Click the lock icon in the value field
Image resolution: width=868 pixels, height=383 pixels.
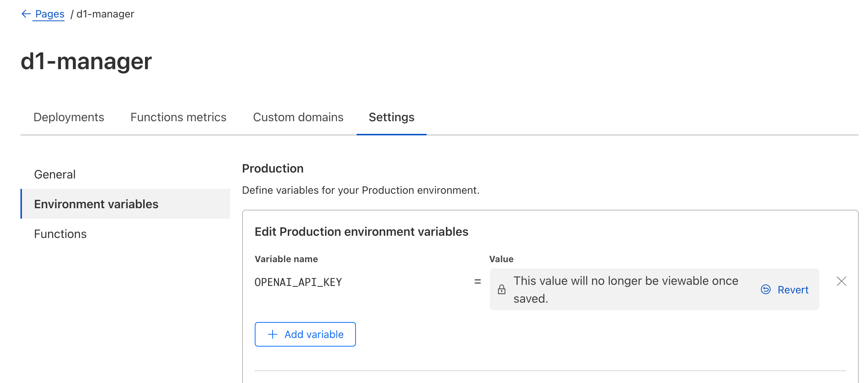(x=502, y=289)
